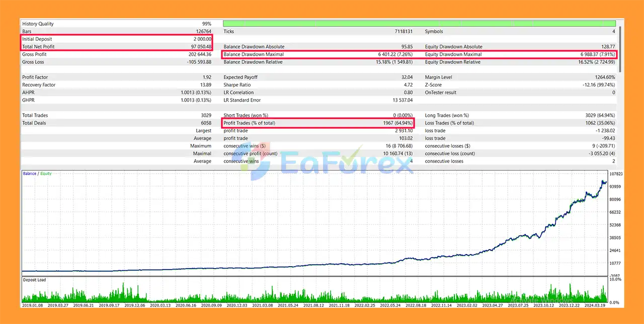Click the History Quality value 99%
The height and width of the screenshot is (324, 644).
pos(206,24)
